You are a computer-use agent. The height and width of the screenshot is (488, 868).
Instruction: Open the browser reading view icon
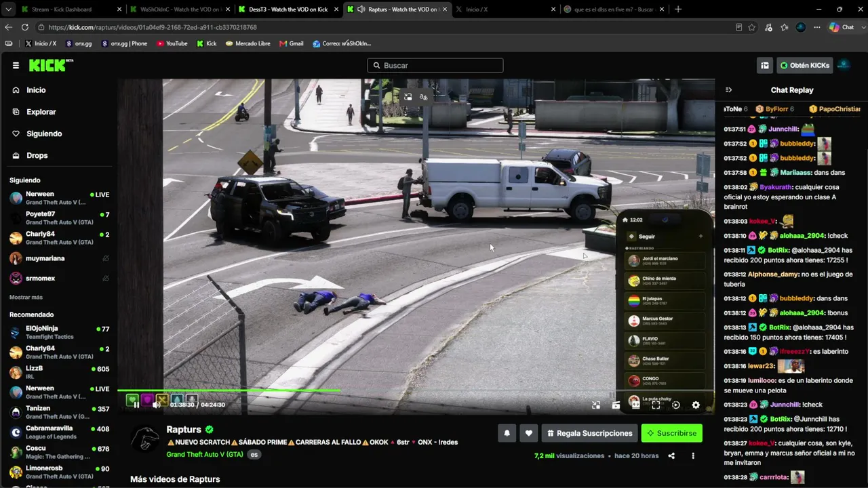(x=739, y=27)
